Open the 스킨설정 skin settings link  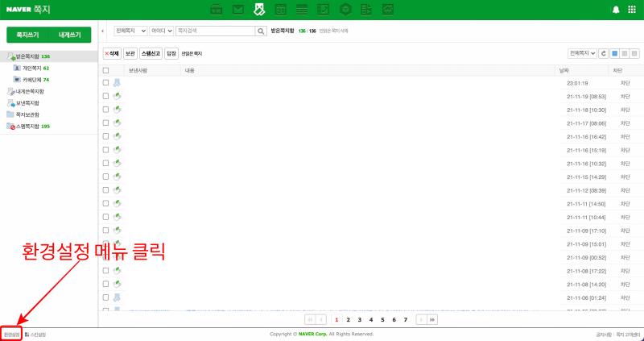(x=35, y=335)
